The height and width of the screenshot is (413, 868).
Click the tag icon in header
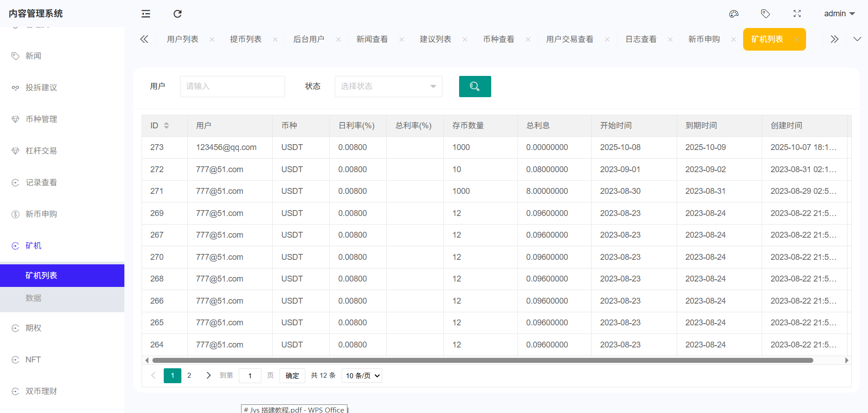click(x=765, y=14)
